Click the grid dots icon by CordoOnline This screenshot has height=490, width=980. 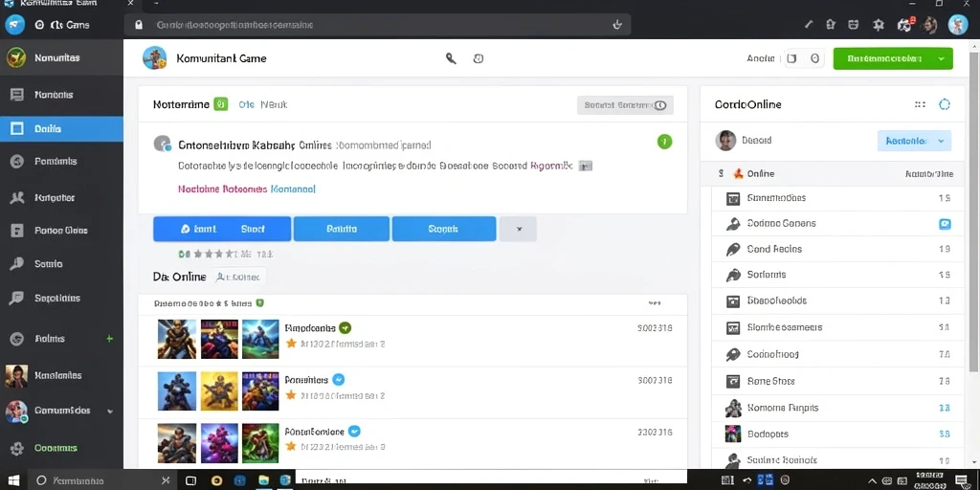pyautogui.click(x=920, y=104)
